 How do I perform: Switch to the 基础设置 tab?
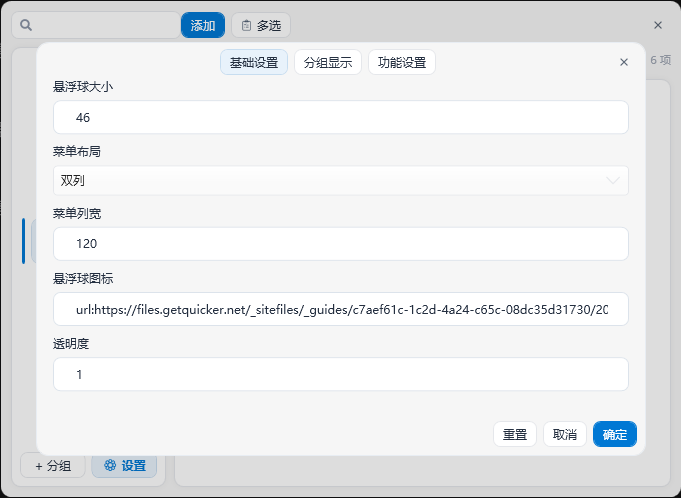click(254, 62)
